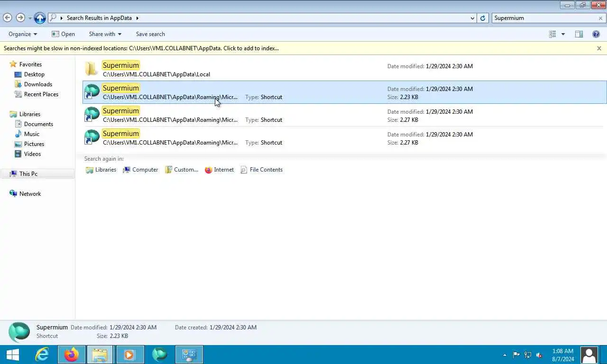Open Desktop in Favorites
This screenshot has height=364, width=607.
[x=34, y=74]
